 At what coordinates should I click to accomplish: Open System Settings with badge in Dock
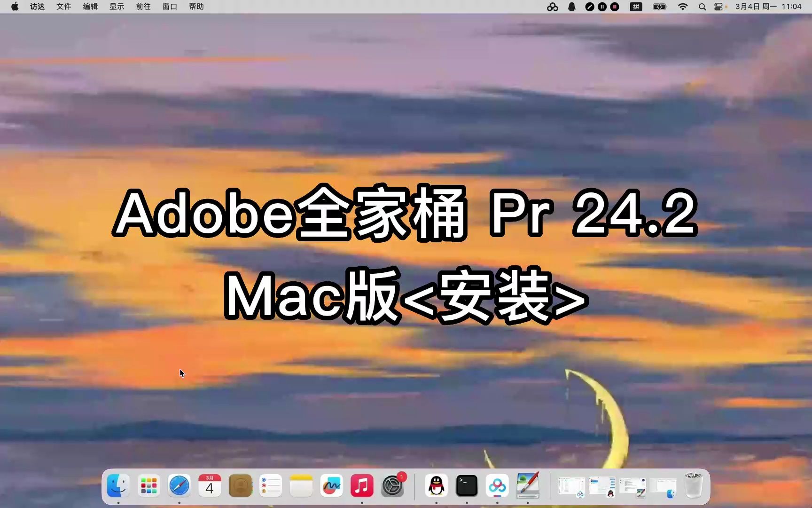coord(392,485)
